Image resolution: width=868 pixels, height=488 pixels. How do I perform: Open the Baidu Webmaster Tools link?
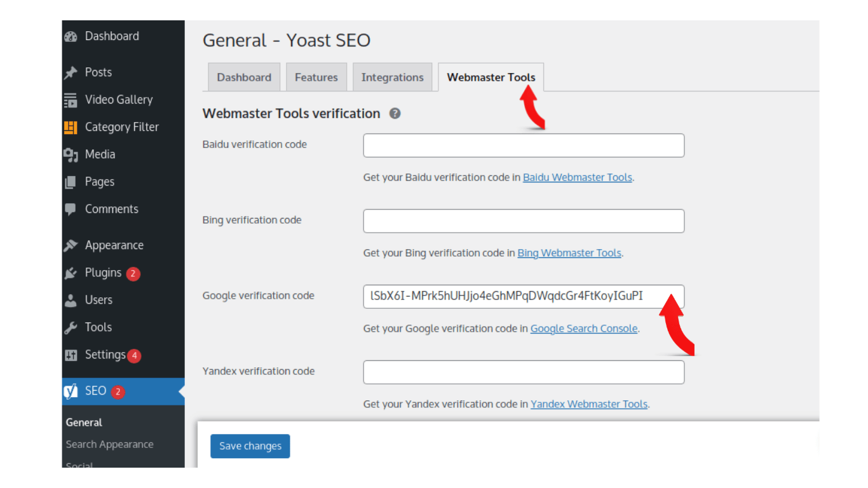[x=578, y=177]
